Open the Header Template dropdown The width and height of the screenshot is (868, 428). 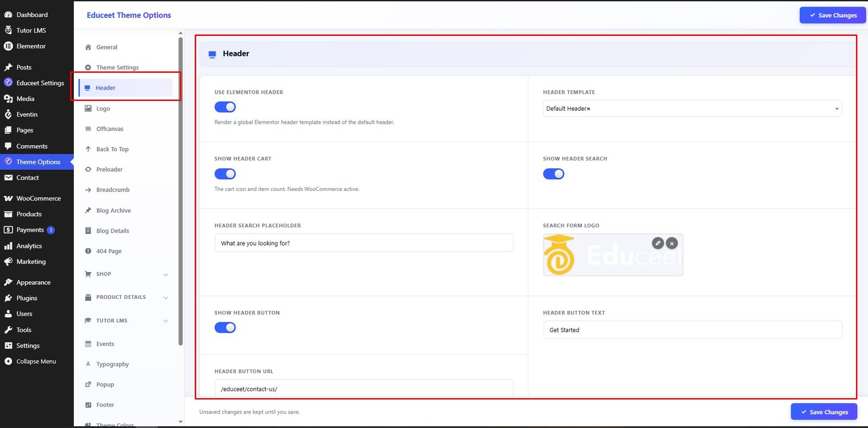pos(692,108)
